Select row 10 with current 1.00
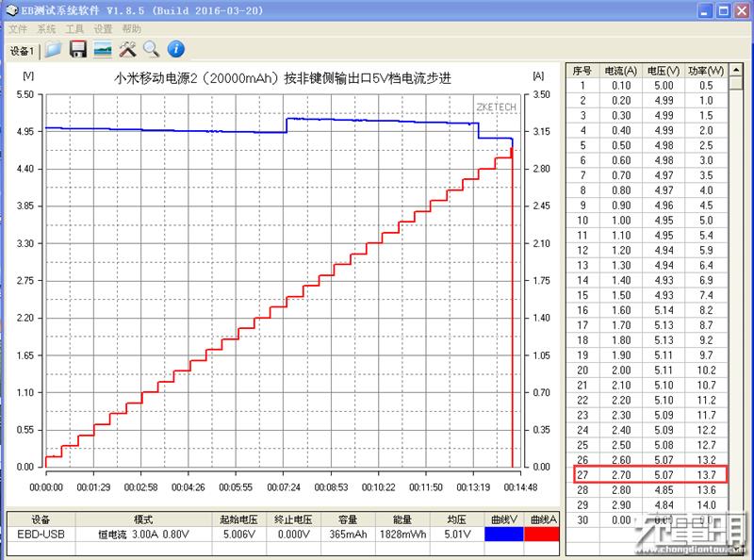 (x=647, y=221)
